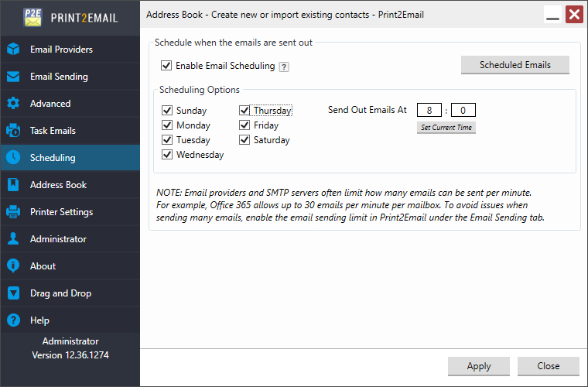The width and height of the screenshot is (588, 387).
Task: Disable the Enable Email Scheduling checkbox
Action: point(166,66)
